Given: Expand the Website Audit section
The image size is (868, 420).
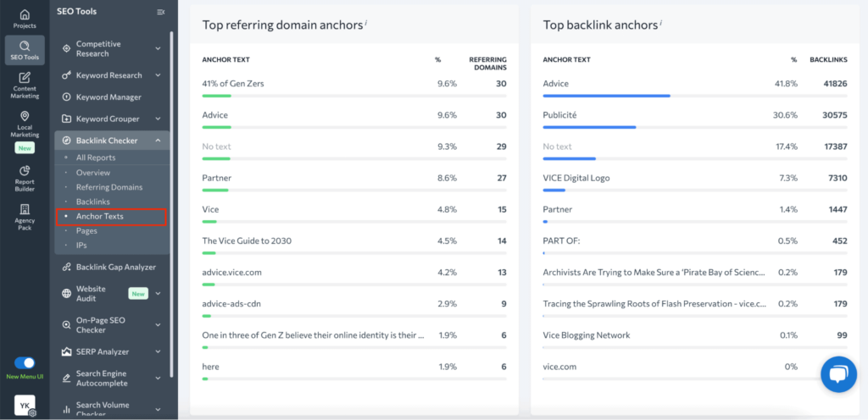Looking at the screenshot, I should coord(158,294).
